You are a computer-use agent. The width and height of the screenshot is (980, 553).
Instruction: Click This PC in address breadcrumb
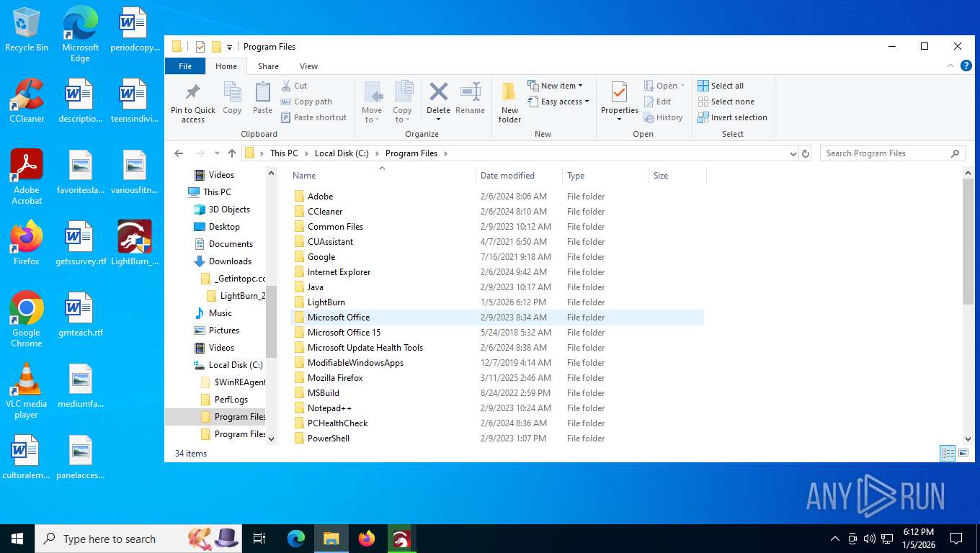[x=284, y=153]
